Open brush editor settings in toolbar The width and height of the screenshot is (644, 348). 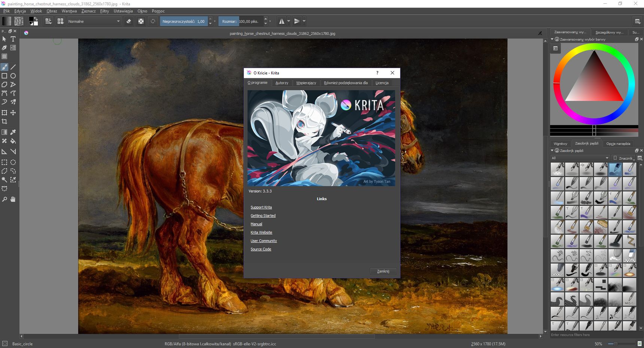click(x=48, y=21)
